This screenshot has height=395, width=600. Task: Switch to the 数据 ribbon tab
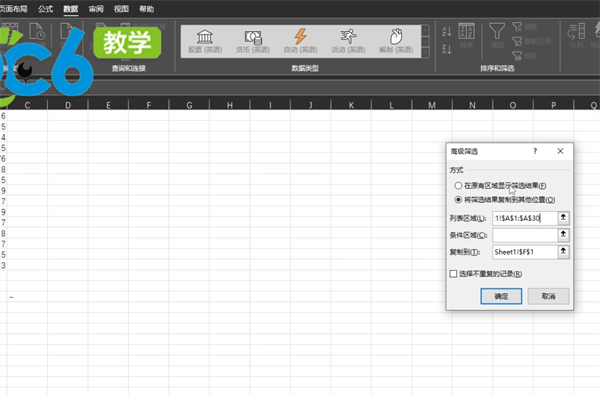tap(70, 9)
